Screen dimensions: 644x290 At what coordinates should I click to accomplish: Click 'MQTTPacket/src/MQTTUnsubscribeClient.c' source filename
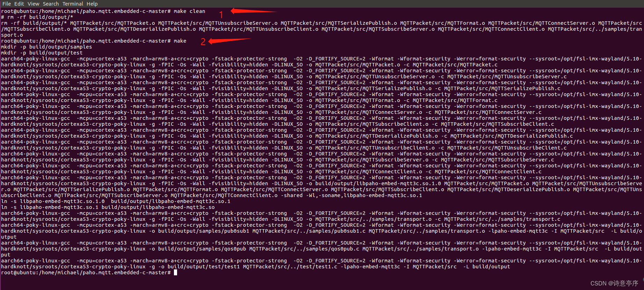pyautogui.click(x=507, y=148)
